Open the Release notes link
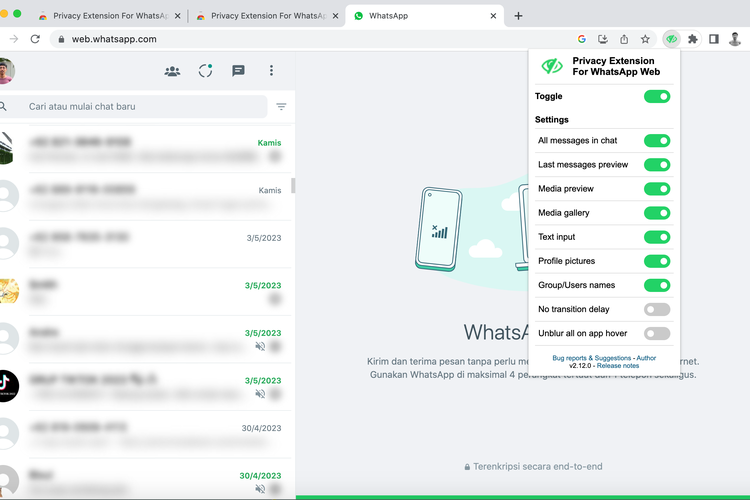 click(618, 366)
